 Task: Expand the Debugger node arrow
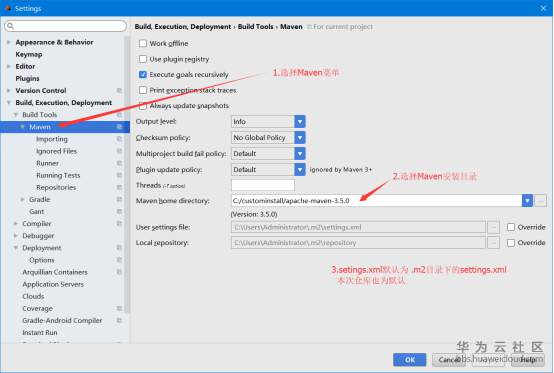click(16, 236)
